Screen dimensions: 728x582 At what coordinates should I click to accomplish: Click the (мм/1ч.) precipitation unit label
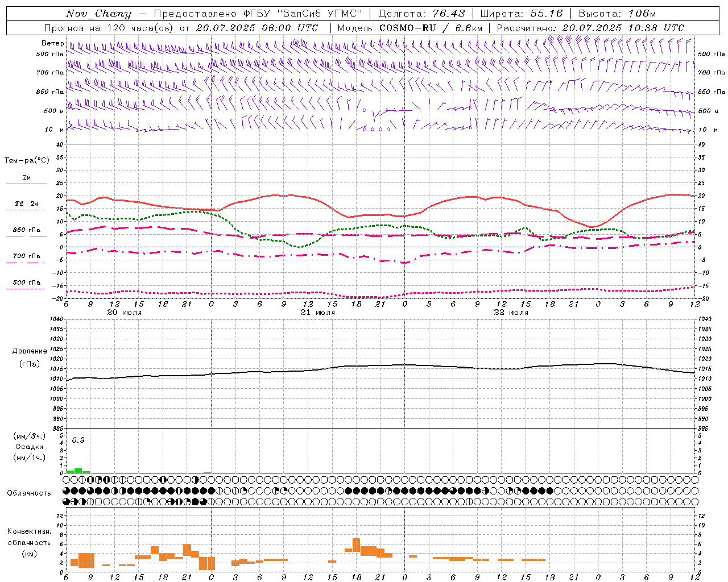click(29, 458)
